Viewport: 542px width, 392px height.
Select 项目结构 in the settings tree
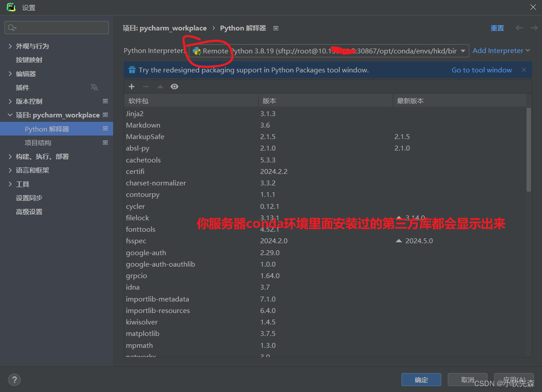(x=38, y=143)
